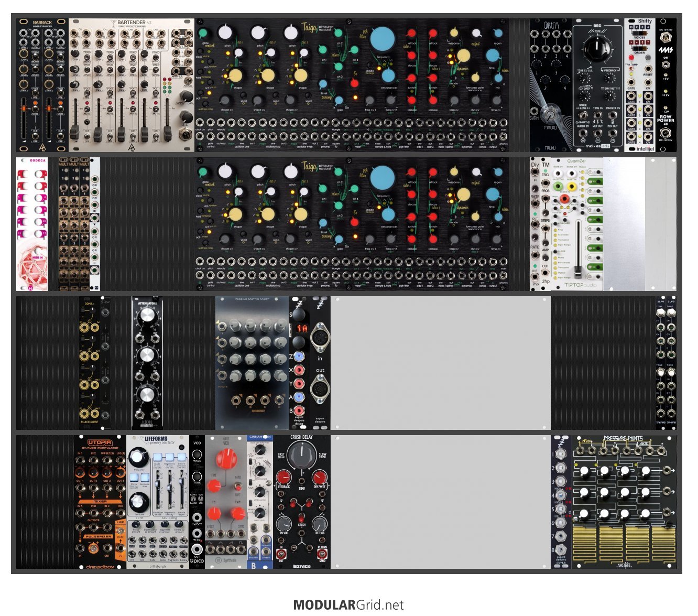Viewport: 698px width, 616px height.
Task: Select the Dodeca module
Action: click(x=32, y=224)
